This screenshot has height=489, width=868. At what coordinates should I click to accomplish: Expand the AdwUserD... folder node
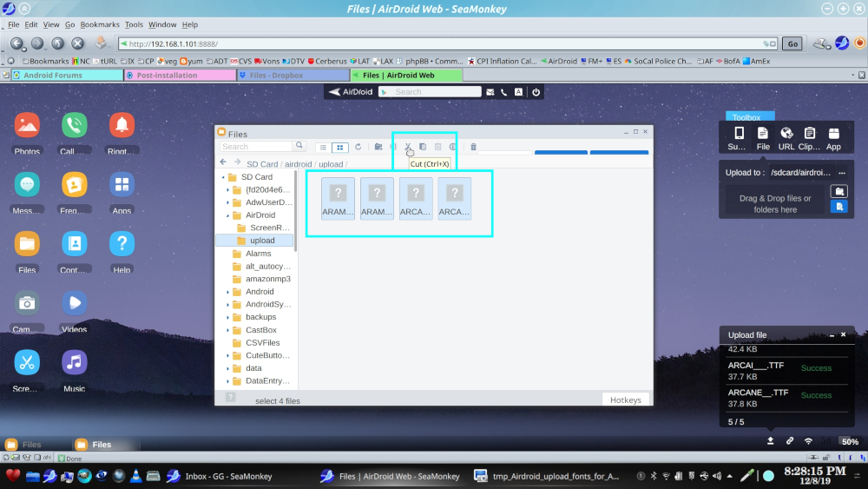pyautogui.click(x=227, y=202)
